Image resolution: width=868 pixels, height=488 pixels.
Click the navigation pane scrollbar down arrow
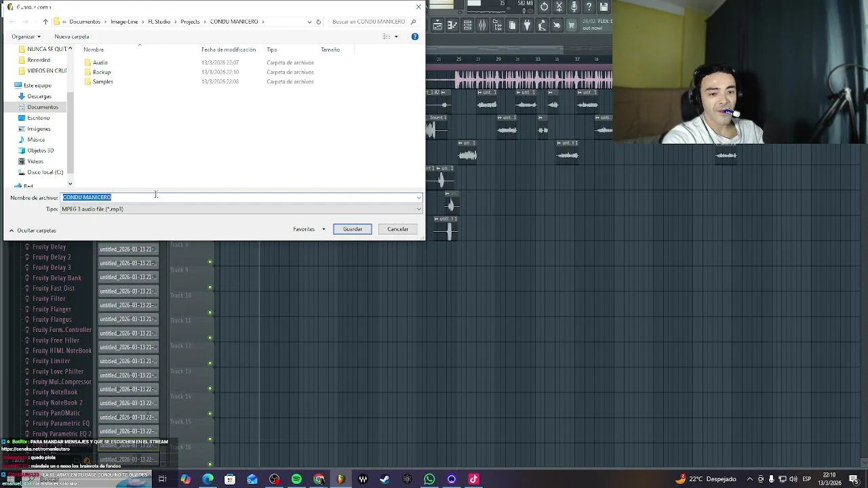click(70, 184)
